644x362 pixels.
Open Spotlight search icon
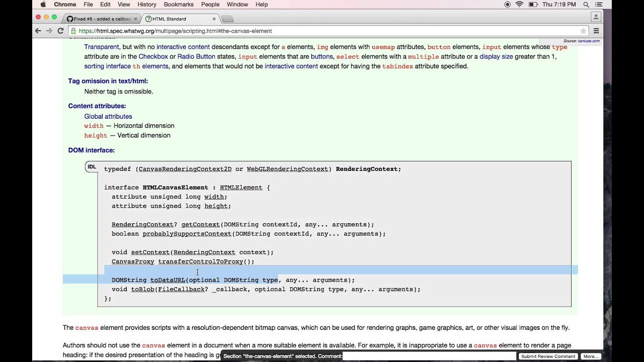tap(586, 5)
